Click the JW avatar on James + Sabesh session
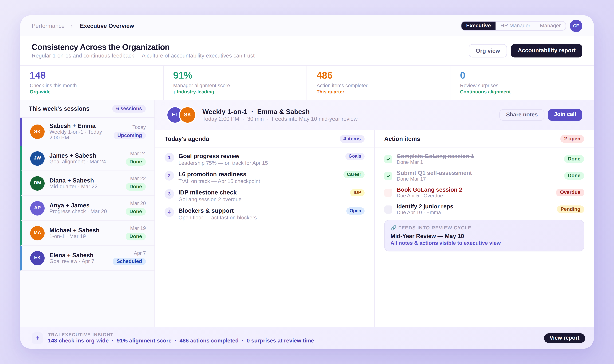The width and height of the screenshot is (614, 364). pyautogui.click(x=37, y=158)
